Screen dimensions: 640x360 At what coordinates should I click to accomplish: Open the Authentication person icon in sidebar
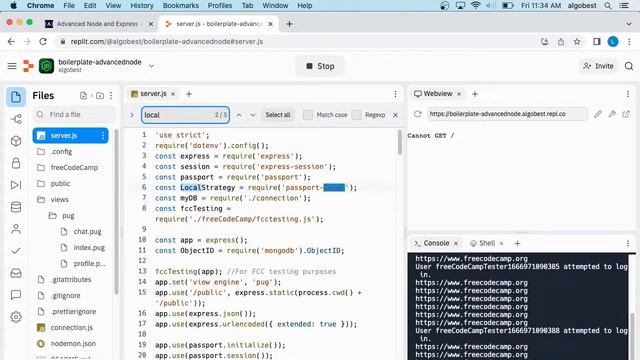click(x=16, y=229)
